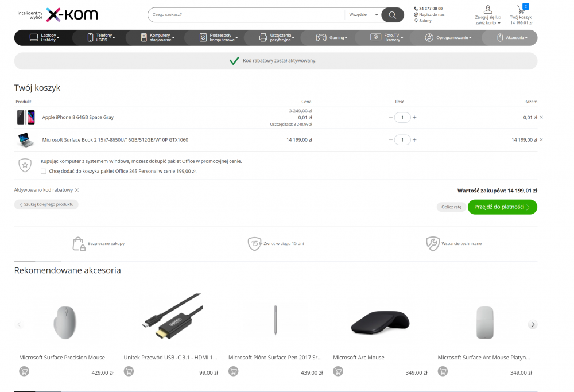Viewport: 574px width, 392px height.
Task: Open Apple iPhone 8 64GB Space Gray link
Action: point(78,117)
